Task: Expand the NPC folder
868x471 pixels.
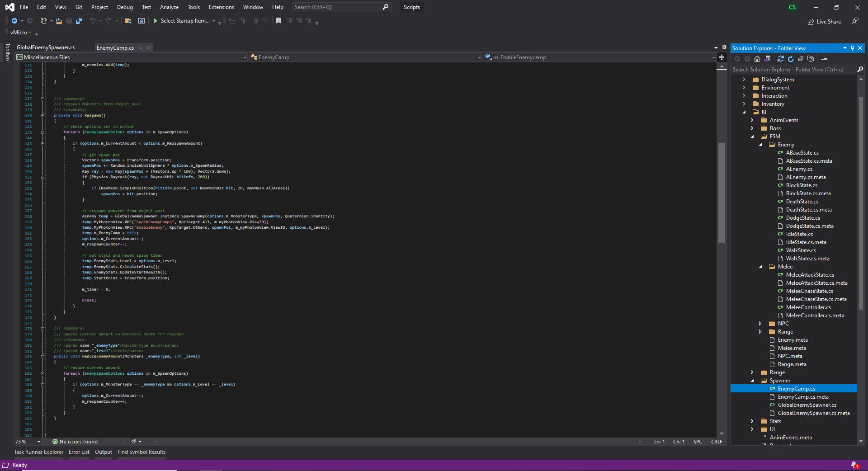Action: [760, 324]
